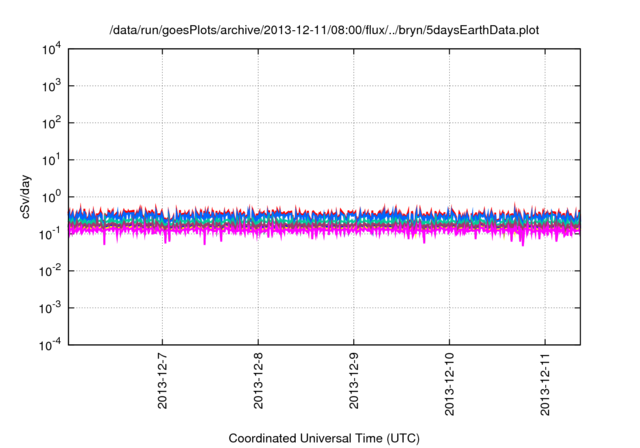The height and width of the screenshot is (448, 640).
Task: Click the 10^-3 y-axis tick label
Action: coord(51,308)
